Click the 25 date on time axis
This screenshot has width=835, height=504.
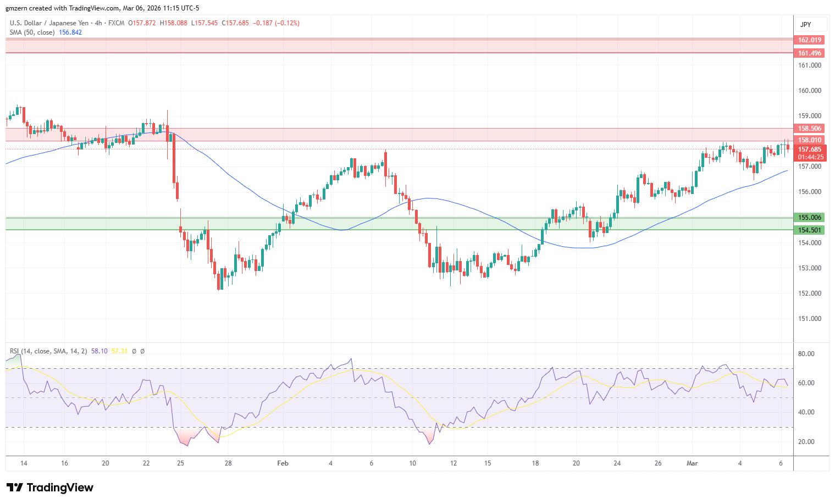[x=181, y=463]
